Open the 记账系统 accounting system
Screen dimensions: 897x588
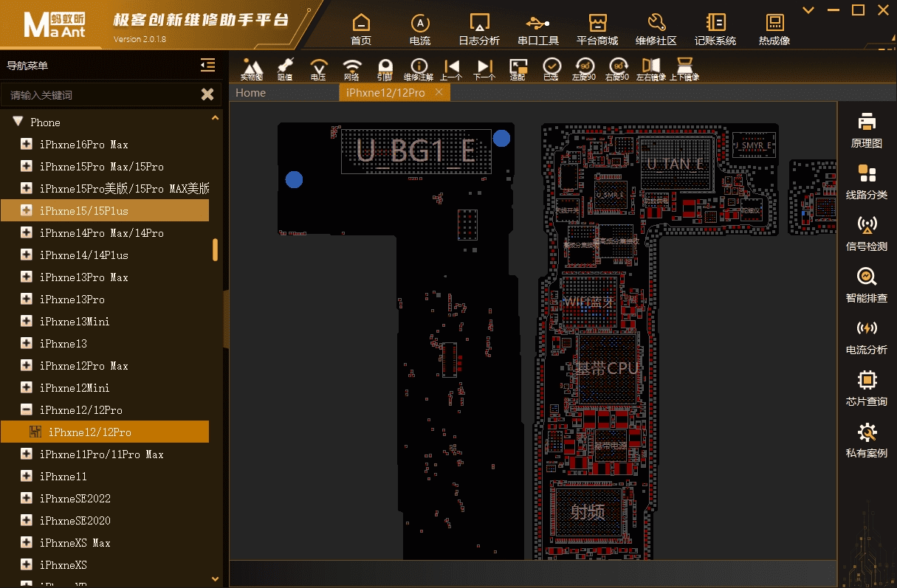715,30
